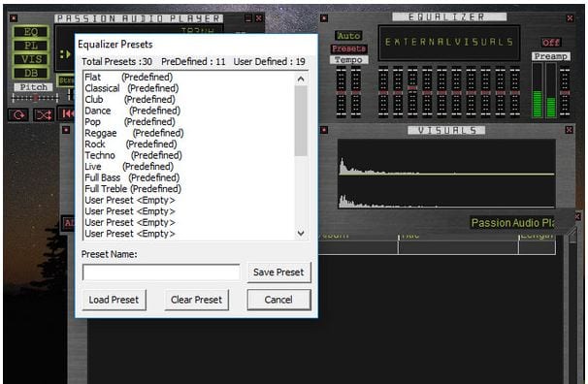Toggle the Tempo button
This screenshot has height=384, width=588.
click(348, 60)
